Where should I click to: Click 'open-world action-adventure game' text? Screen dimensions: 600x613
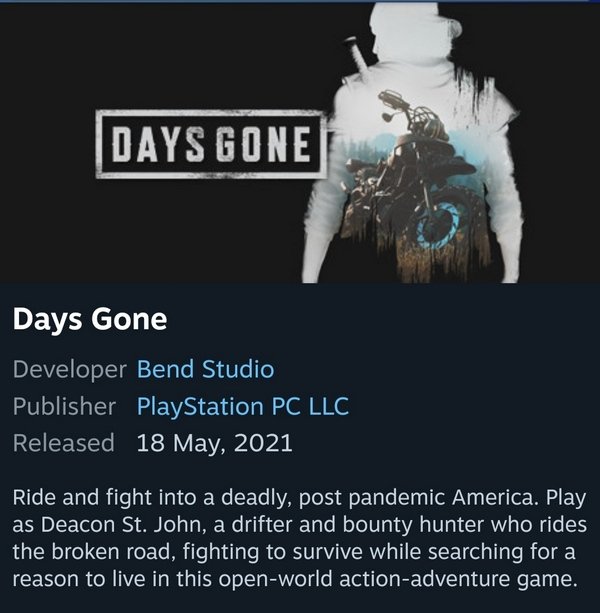[x=398, y=579]
